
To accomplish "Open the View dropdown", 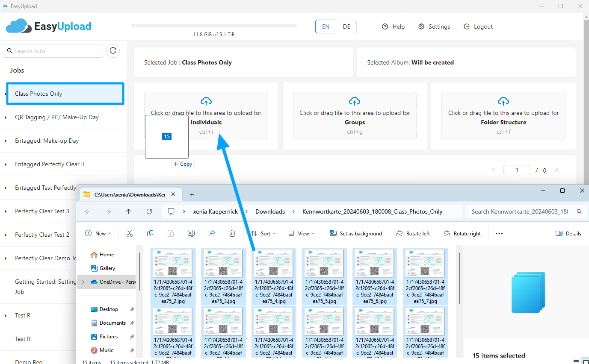I will click(301, 233).
